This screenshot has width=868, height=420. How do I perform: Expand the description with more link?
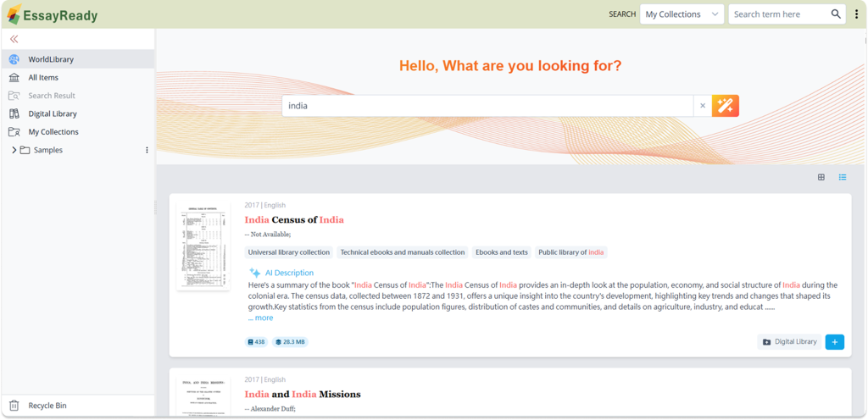click(x=260, y=318)
